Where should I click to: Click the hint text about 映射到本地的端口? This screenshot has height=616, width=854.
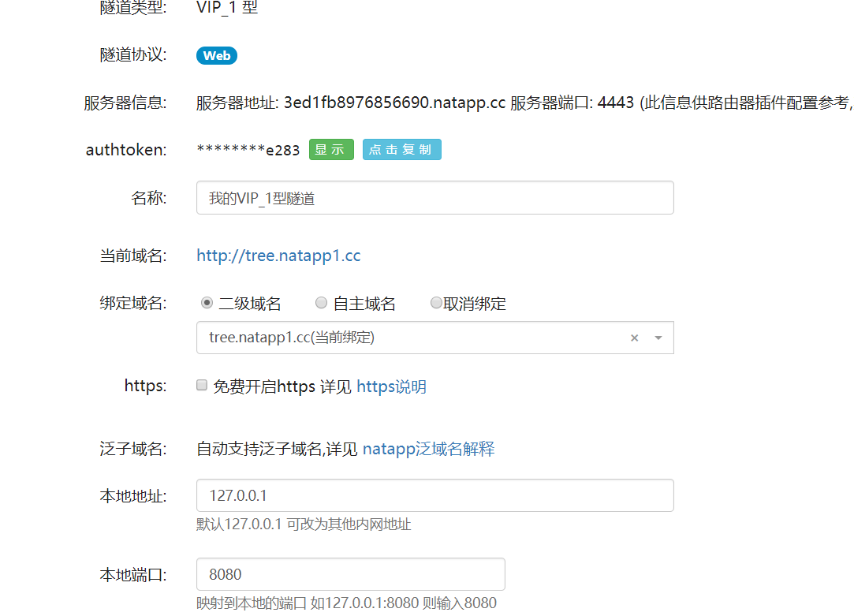click(346, 603)
